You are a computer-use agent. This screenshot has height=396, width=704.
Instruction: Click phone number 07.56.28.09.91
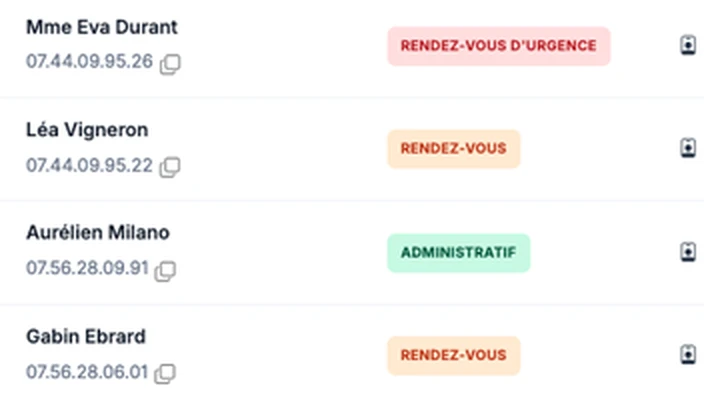(87, 268)
